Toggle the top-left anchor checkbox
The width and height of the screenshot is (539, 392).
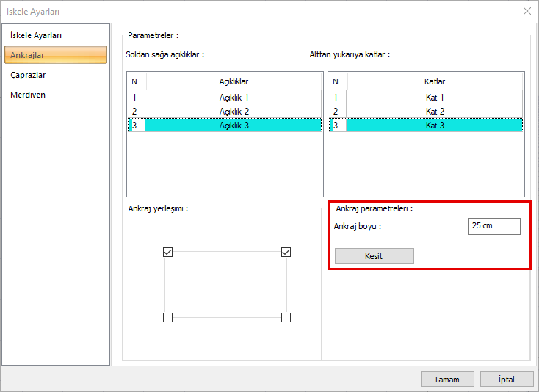(167, 253)
